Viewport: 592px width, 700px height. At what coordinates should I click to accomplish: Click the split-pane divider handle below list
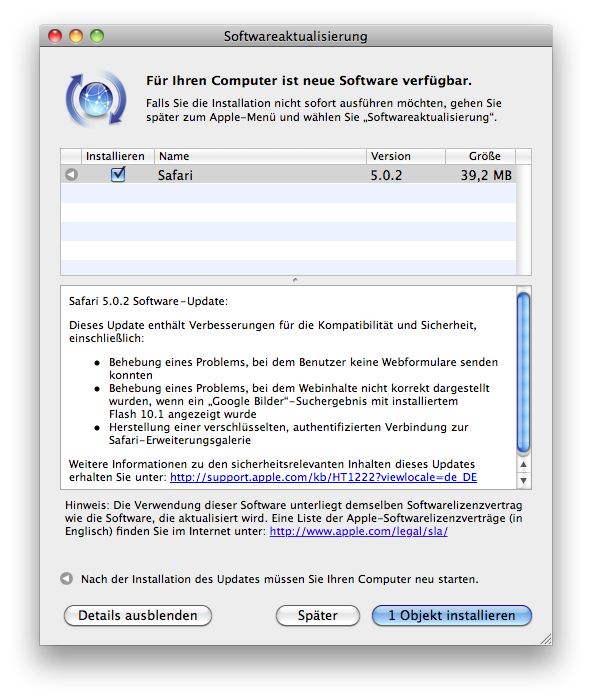pyautogui.click(x=295, y=280)
